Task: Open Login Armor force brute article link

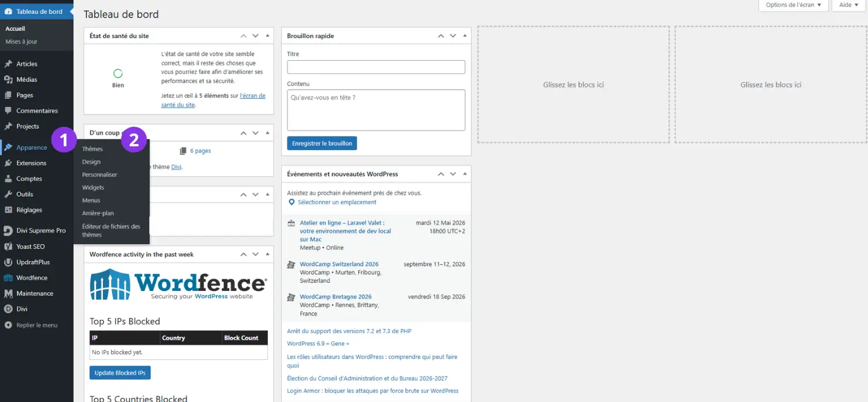Action: click(x=373, y=391)
